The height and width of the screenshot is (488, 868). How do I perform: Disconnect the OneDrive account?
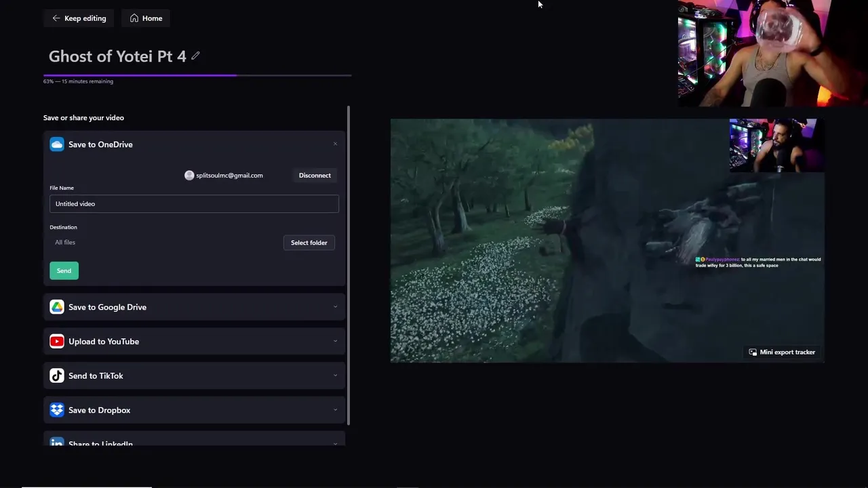(315, 175)
